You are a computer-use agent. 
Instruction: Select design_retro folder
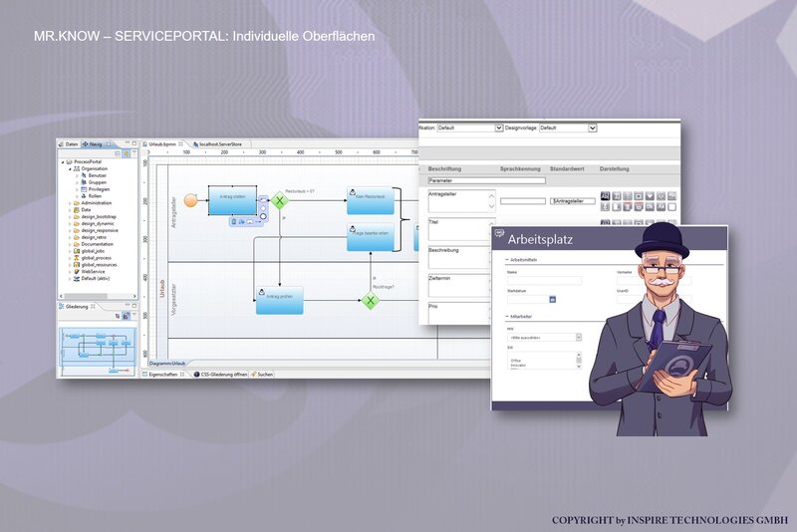coord(90,237)
